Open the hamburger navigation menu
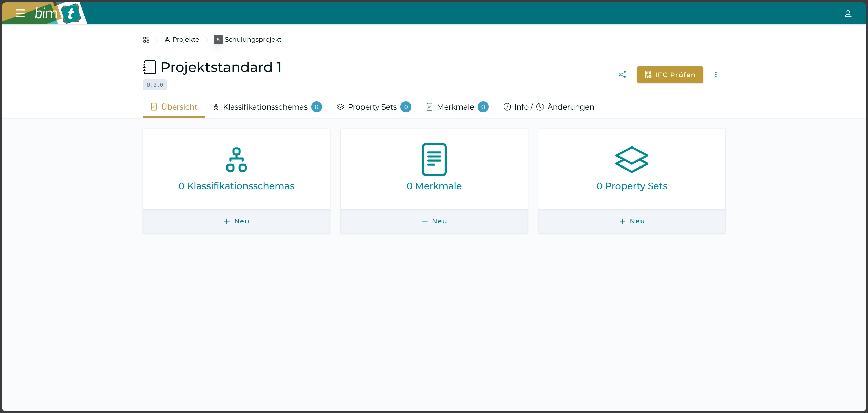Viewport: 868px width, 413px height. click(20, 13)
